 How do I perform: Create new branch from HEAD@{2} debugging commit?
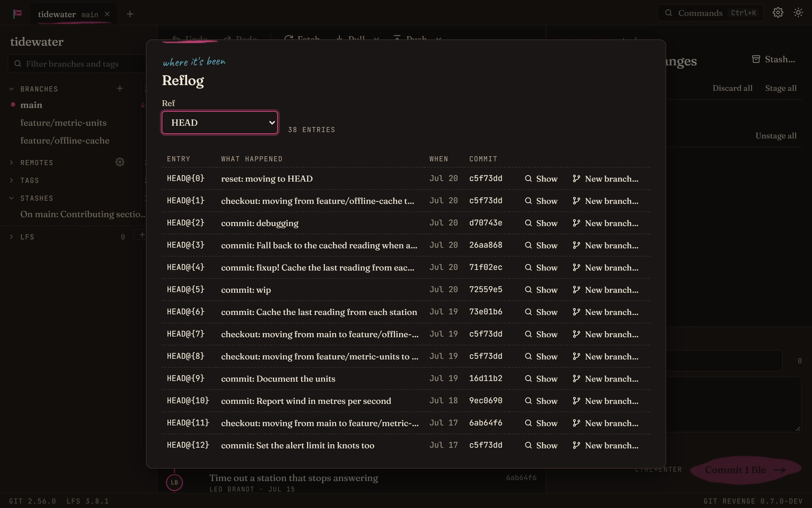[605, 223]
